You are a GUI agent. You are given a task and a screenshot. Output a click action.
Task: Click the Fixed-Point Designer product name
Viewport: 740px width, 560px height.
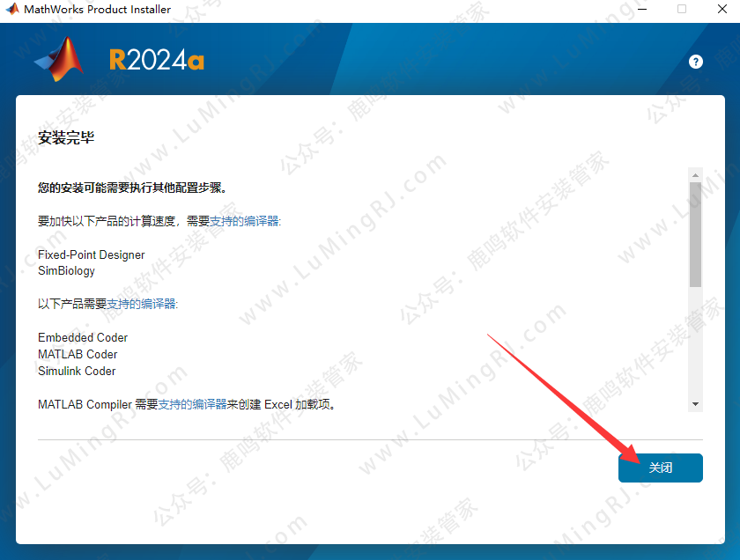[x=91, y=254]
